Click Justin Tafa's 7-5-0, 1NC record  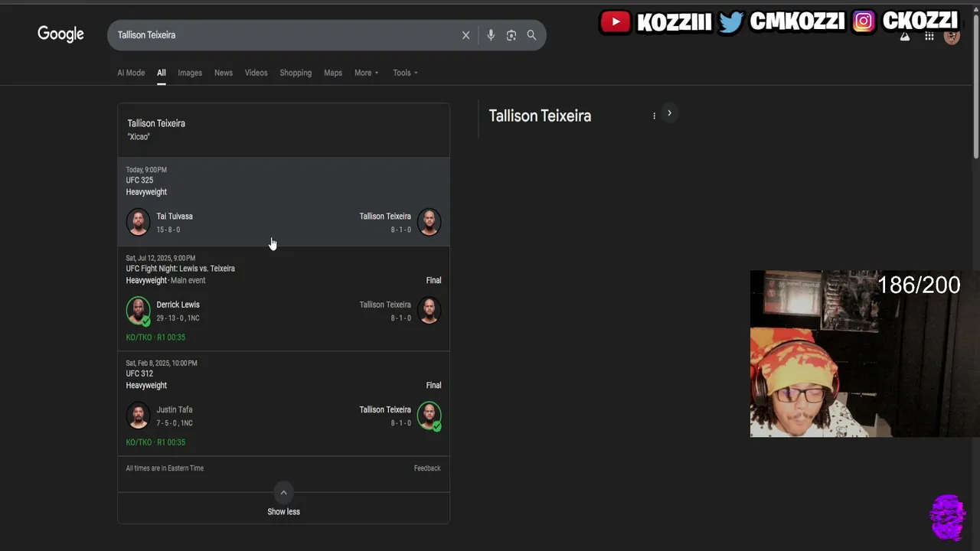(x=175, y=423)
